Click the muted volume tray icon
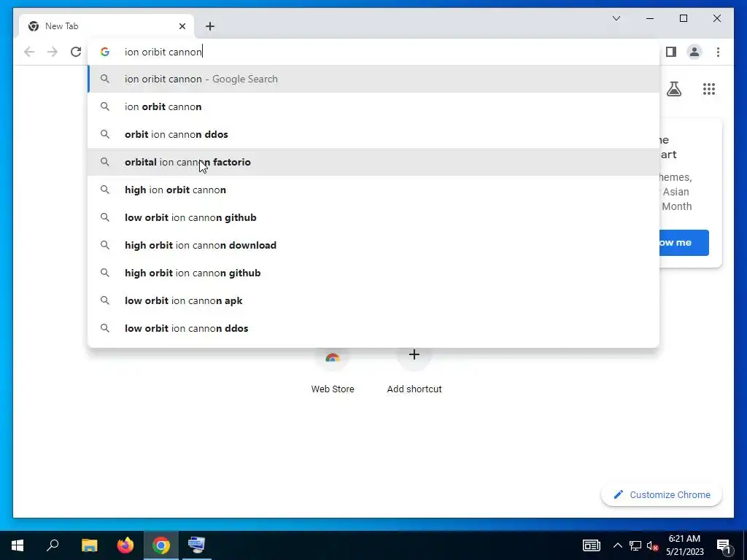 pyautogui.click(x=653, y=545)
